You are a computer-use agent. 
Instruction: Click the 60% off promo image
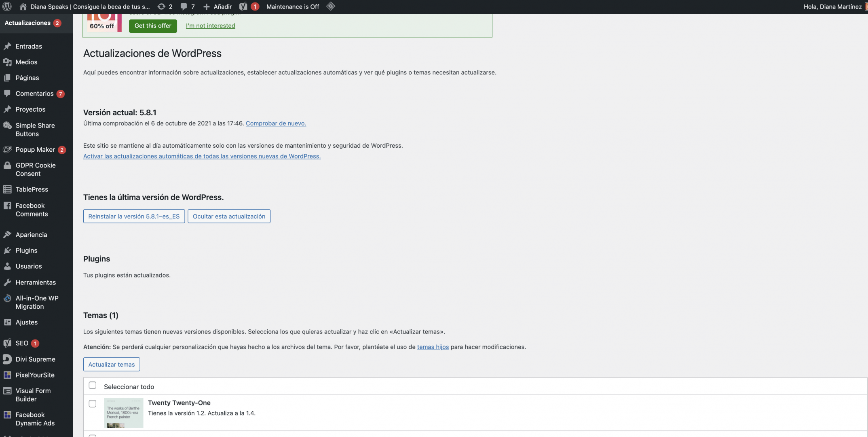(104, 23)
